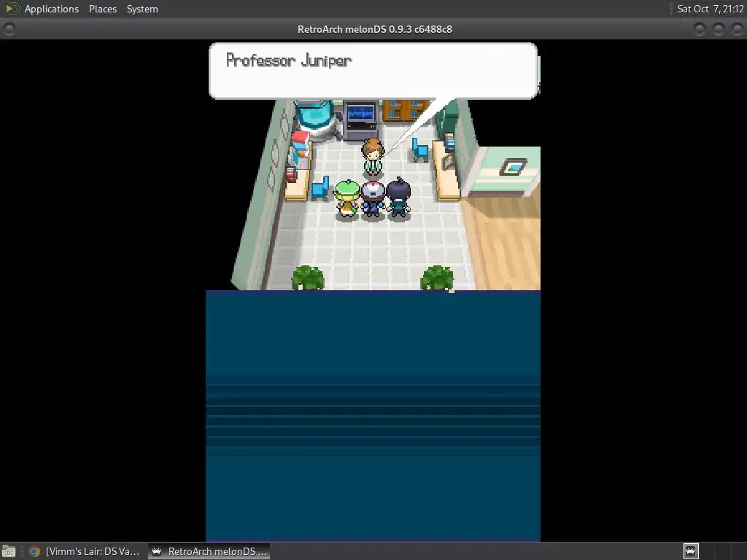The width and height of the screenshot is (747, 560).
Task: Close the RetroArch window
Action: [737, 29]
